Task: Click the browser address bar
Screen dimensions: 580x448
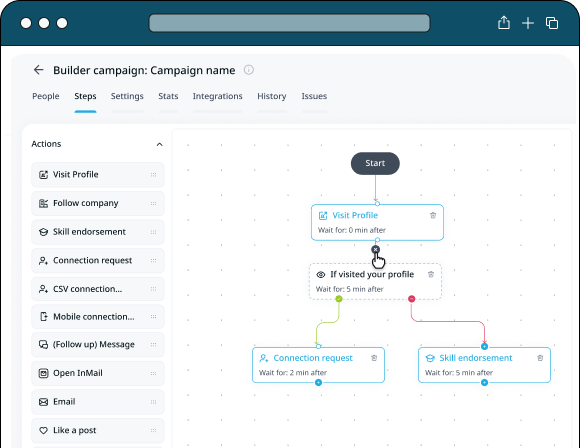Action: point(289,23)
